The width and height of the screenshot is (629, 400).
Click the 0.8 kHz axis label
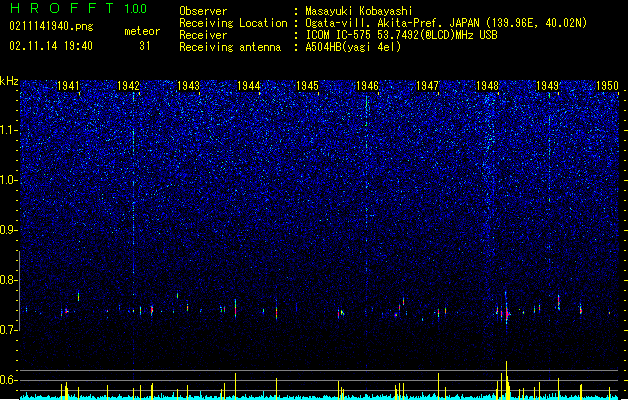[8, 280]
